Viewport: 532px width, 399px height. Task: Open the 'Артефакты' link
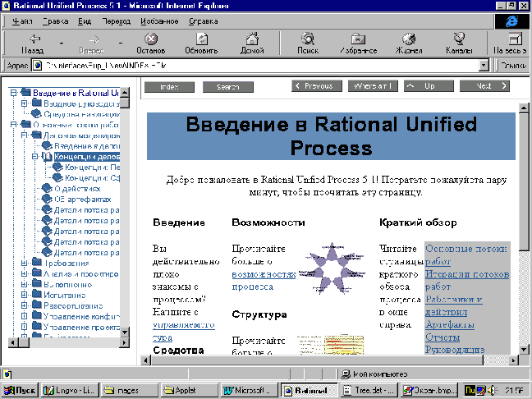(x=450, y=324)
